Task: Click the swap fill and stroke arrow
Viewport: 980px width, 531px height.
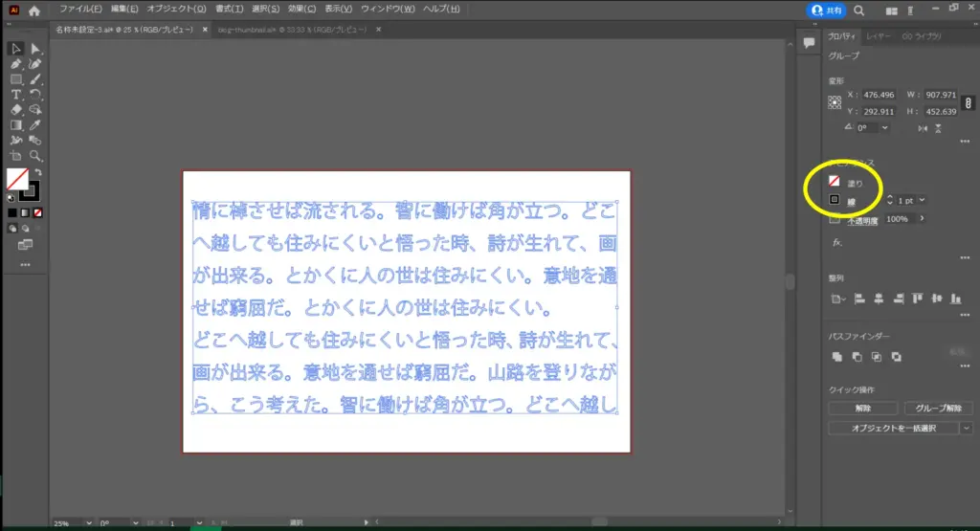Action: (x=38, y=172)
